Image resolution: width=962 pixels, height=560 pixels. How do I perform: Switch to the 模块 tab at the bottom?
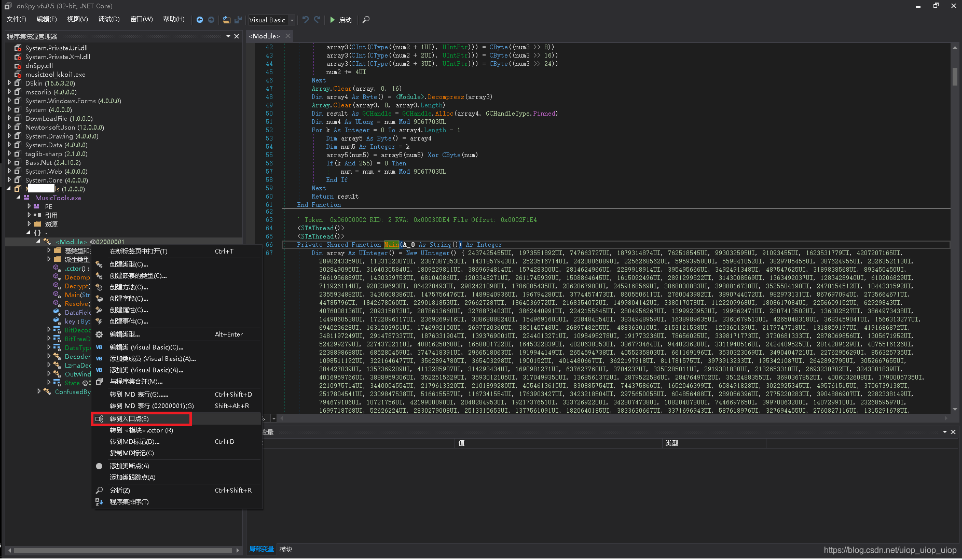(286, 549)
